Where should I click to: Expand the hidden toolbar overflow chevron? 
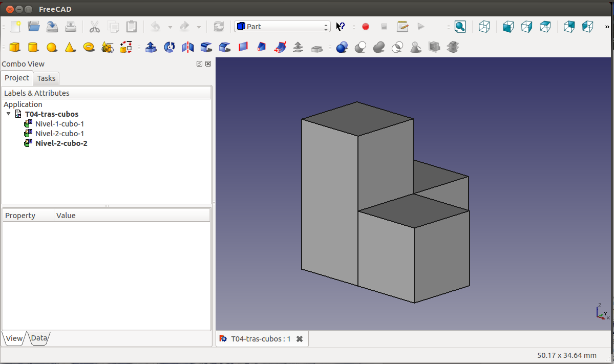(x=607, y=27)
